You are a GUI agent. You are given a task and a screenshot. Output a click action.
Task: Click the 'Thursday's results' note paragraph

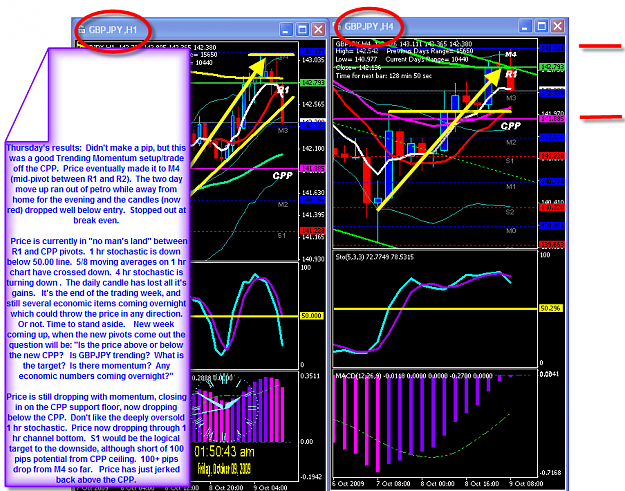(96, 184)
